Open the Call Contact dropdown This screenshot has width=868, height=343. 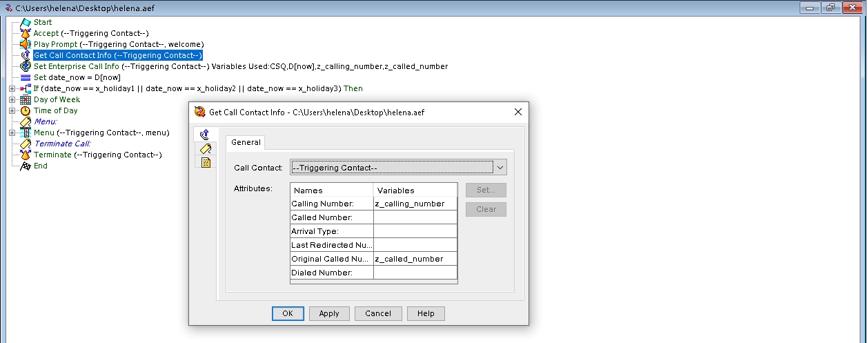(x=501, y=167)
